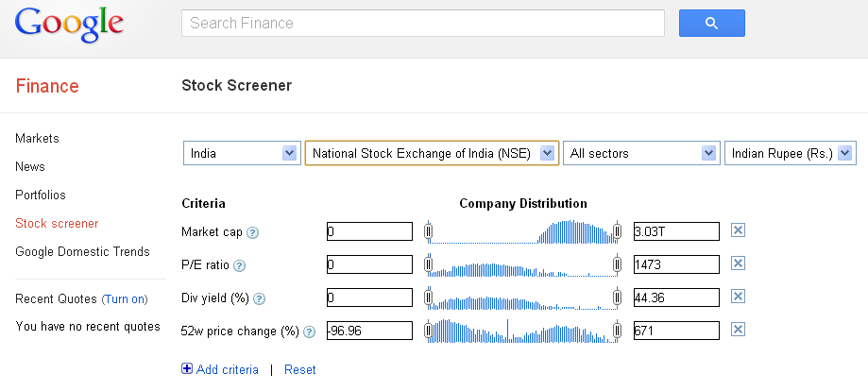This screenshot has width=868, height=391.
Task: Open 52w price change help icon
Action: 309,331
